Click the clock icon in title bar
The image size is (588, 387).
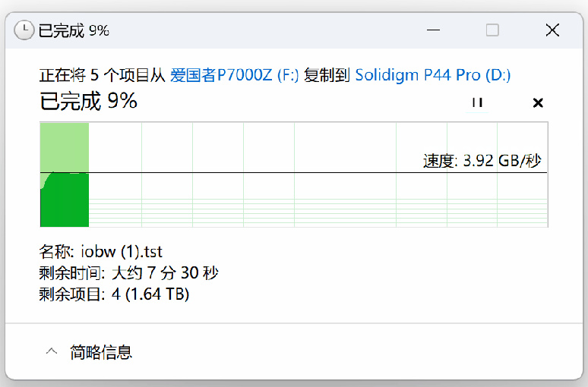pyautogui.click(x=25, y=30)
